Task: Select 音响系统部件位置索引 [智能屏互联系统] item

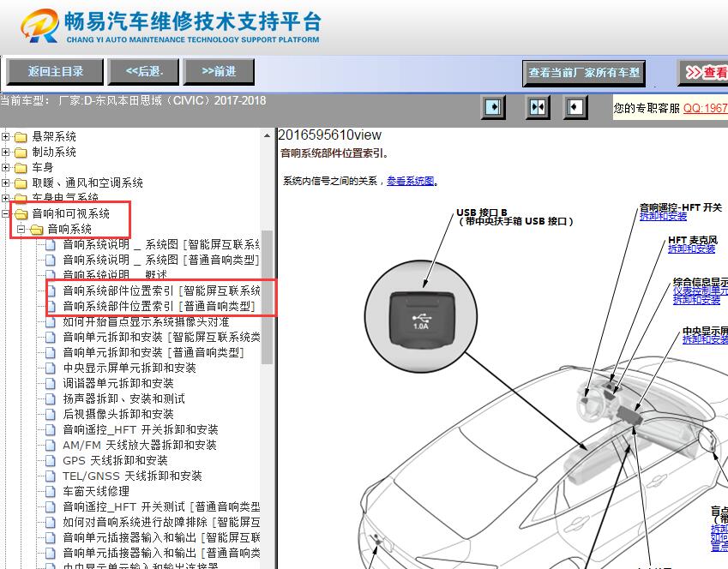Action: (x=161, y=291)
